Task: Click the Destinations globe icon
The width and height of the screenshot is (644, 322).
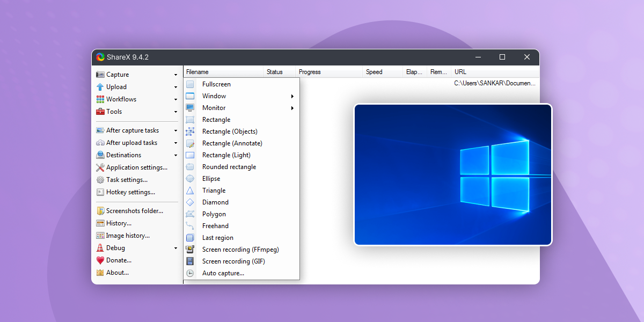Action: 100,155
